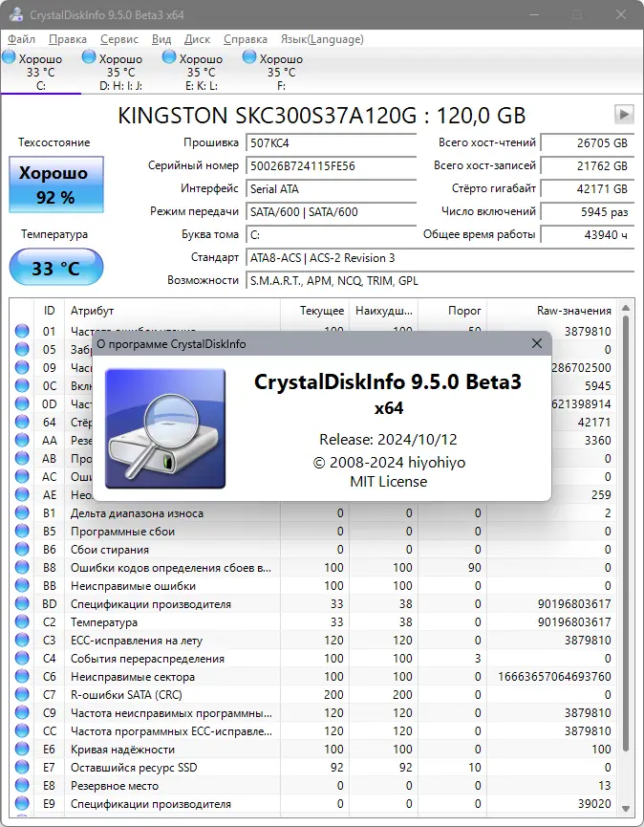The height and width of the screenshot is (827, 644).
Task: Open the Вид menu
Action: point(161,39)
